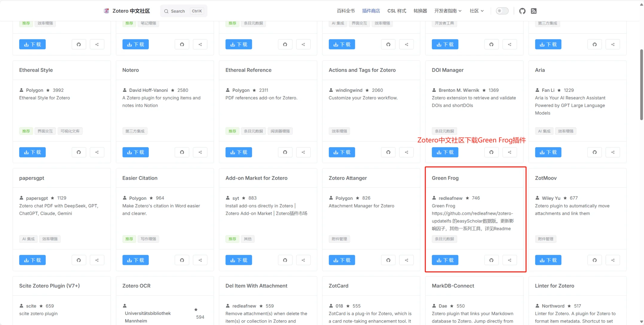
Task: Click the page vertical scrollbar thumb
Action: tap(641, 84)
